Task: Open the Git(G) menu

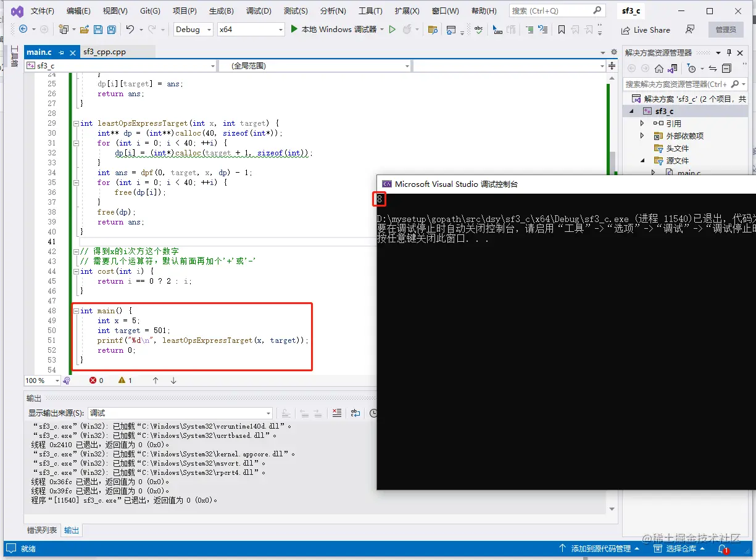Action: [150, 11]
